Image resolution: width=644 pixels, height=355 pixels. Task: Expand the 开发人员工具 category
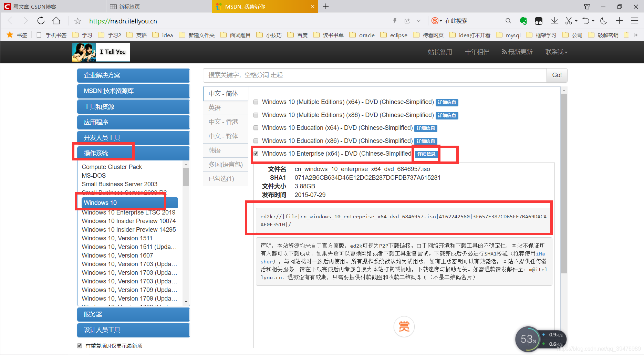133,138
